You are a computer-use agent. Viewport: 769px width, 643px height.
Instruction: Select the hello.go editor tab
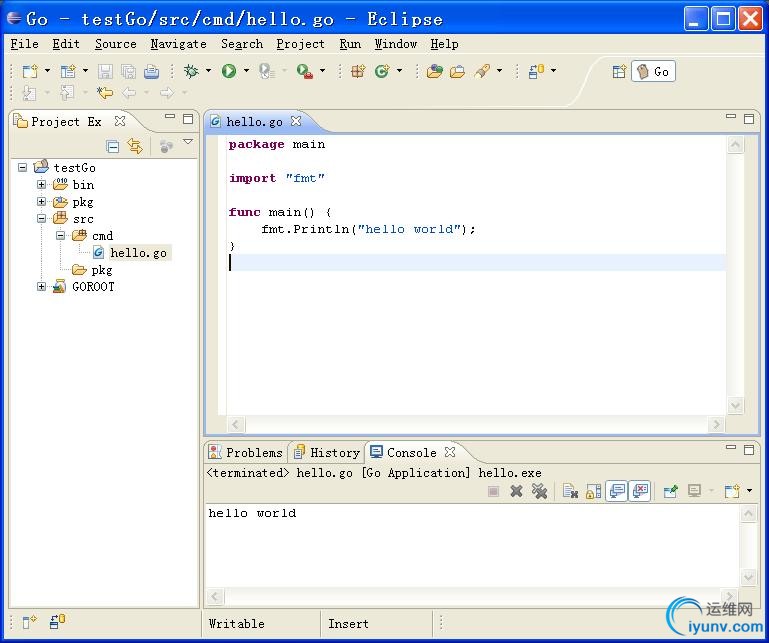coord(254,122)
